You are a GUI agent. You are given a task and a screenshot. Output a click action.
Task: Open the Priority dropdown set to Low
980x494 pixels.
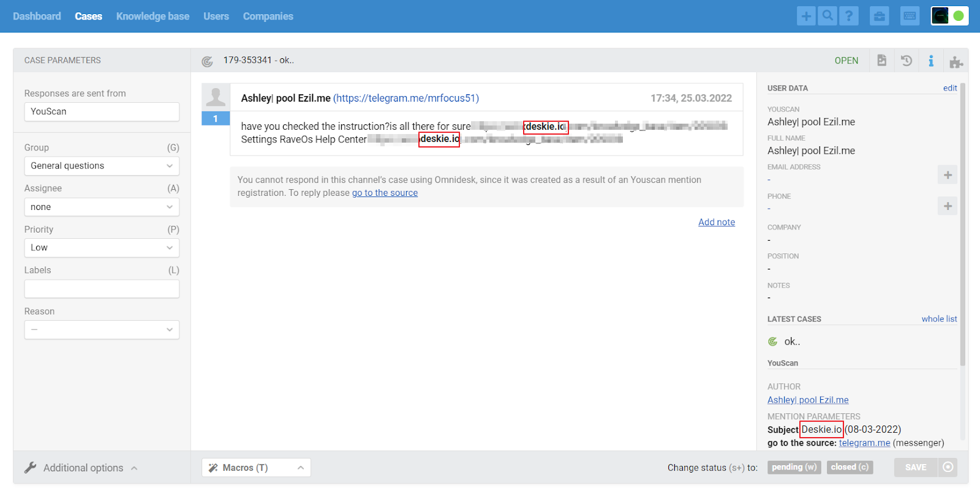(102, 248)
